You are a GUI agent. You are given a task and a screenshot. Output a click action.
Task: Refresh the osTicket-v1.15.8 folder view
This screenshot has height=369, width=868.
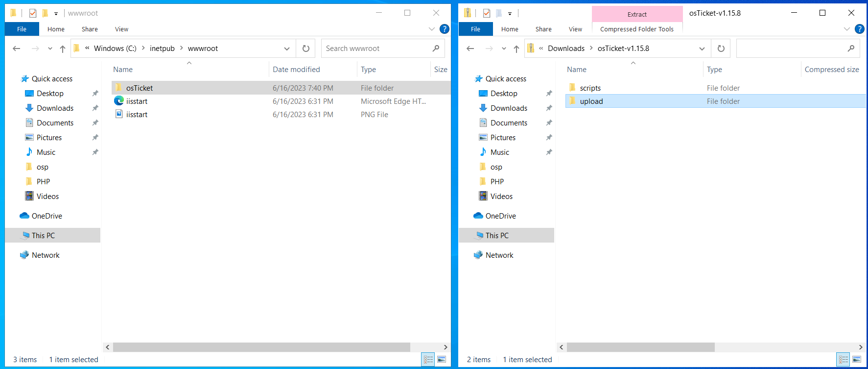pos(721,49)
